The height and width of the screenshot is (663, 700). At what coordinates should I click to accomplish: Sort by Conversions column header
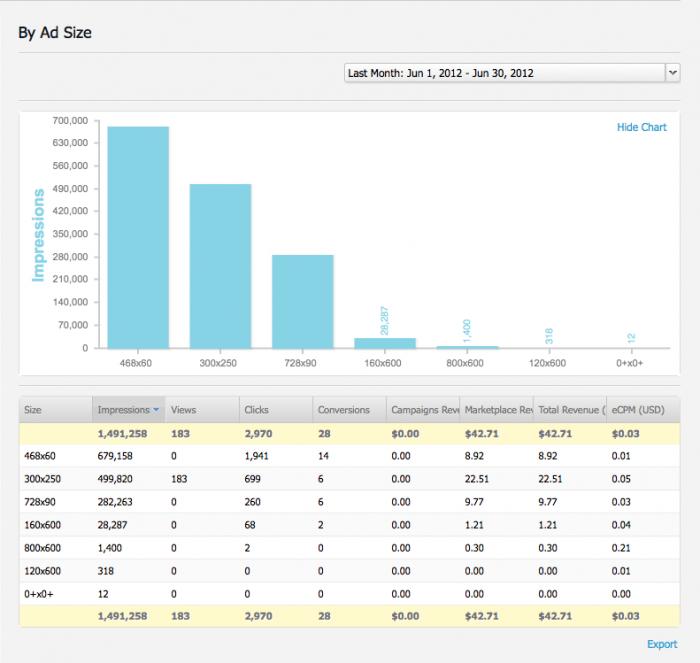(x=346, y=409)
